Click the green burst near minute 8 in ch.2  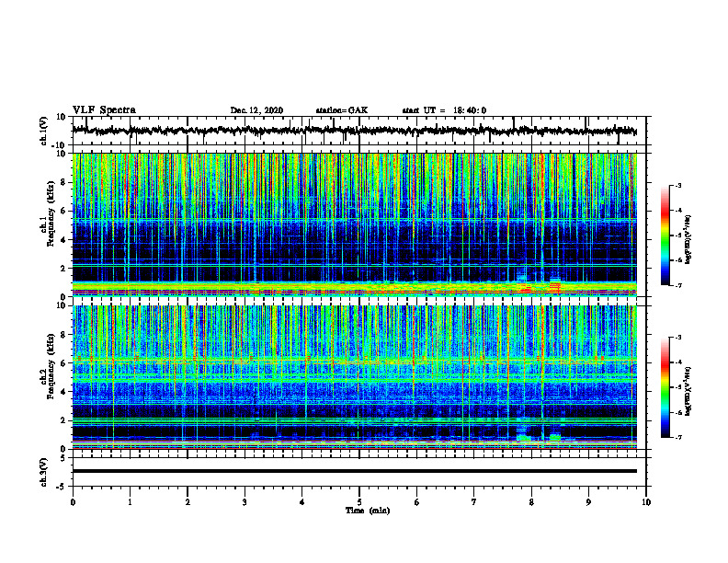(524, 437)
